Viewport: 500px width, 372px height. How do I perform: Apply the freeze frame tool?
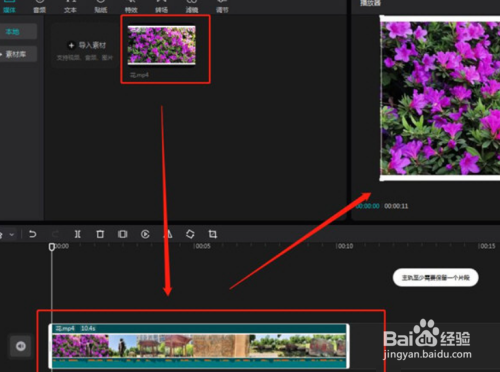click(122, 234)
